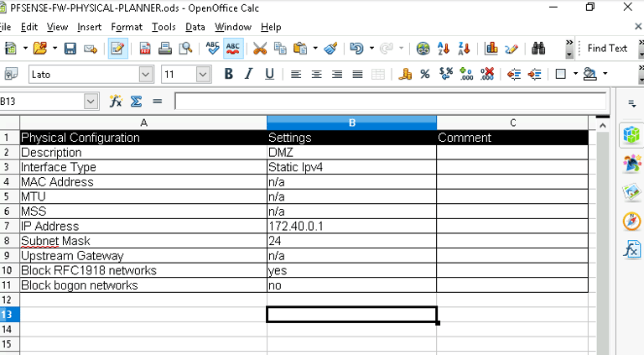Increase the indent
Viewport: 644px width, 355px height.
tap(534, 75)
